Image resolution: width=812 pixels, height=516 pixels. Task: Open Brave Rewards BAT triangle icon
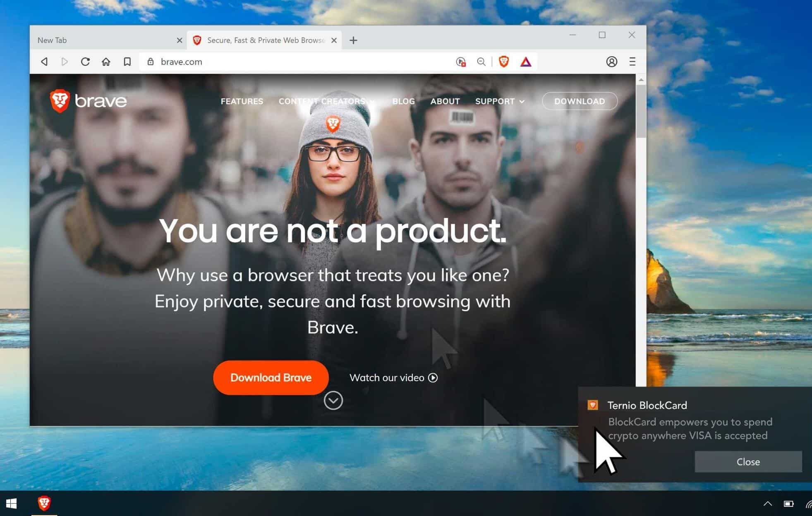[x=526, y=62]
